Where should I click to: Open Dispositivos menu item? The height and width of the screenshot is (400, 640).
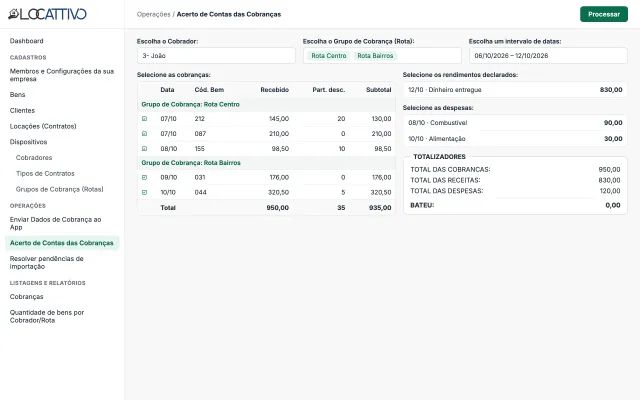(x=29, y=142)
